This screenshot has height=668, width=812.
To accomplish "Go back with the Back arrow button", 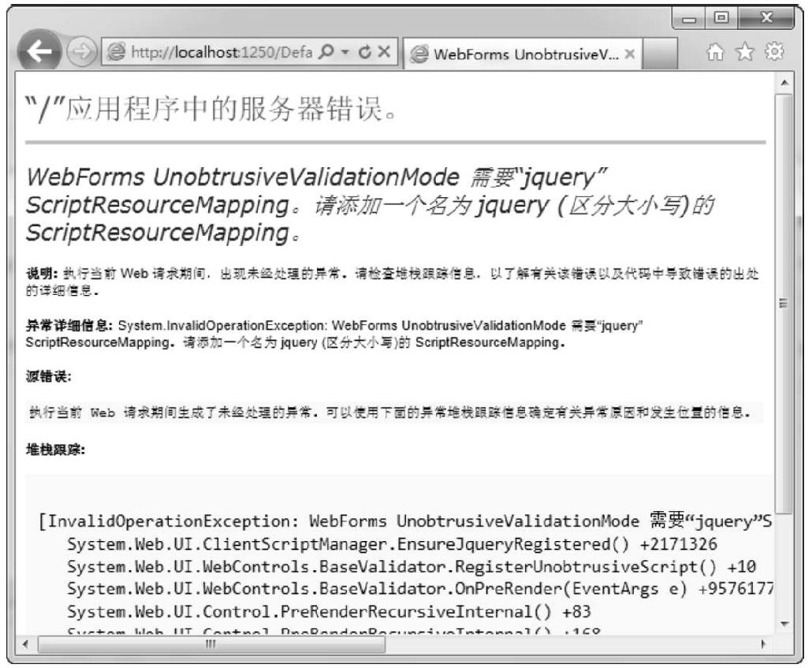I will pyautogui.click(x=39, y=51).
